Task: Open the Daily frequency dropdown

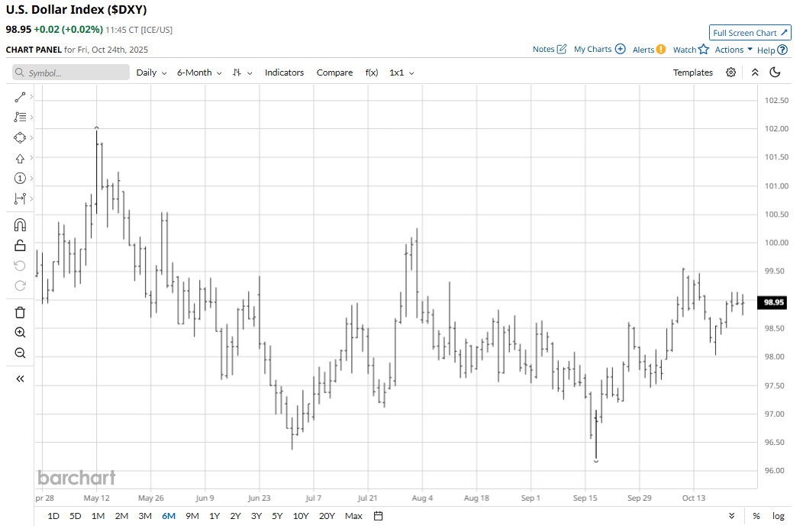Action: pos(152,73)
